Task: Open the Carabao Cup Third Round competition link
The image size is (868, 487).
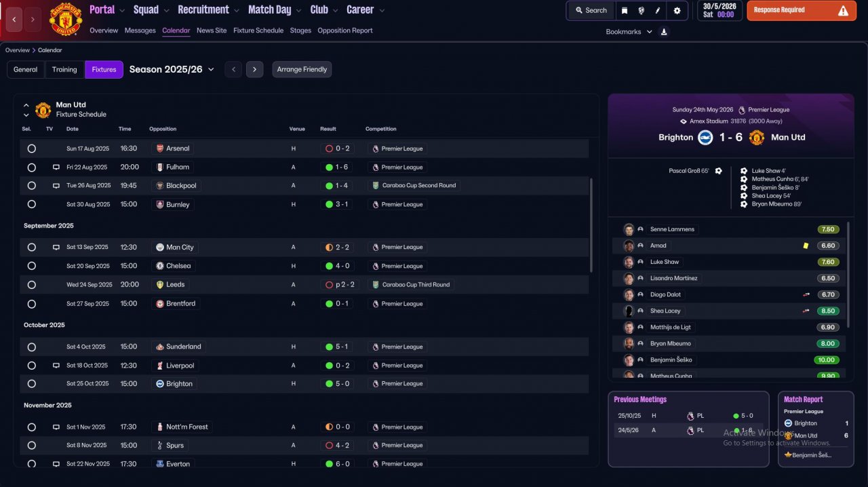Action: (x=412, y=285)
